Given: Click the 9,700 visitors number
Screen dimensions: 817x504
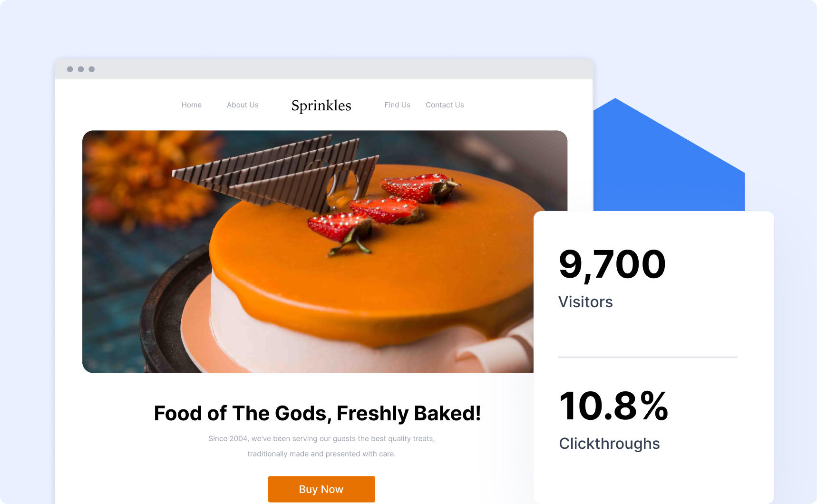Looking at the screenshot, I should tap(612, 265).
